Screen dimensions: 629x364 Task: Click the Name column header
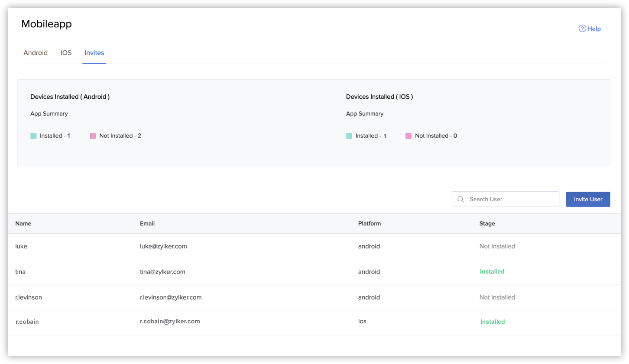(x=23, y=224)
